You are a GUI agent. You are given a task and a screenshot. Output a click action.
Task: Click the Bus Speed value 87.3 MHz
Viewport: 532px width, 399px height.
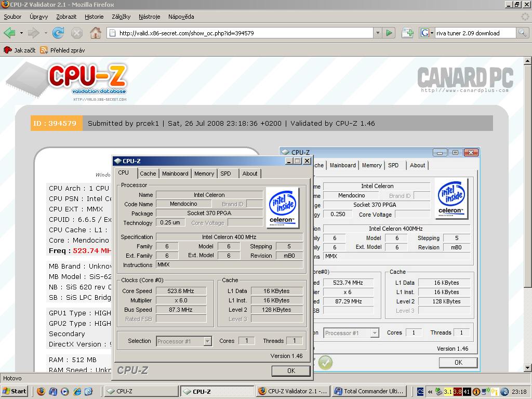click(181, 310)
